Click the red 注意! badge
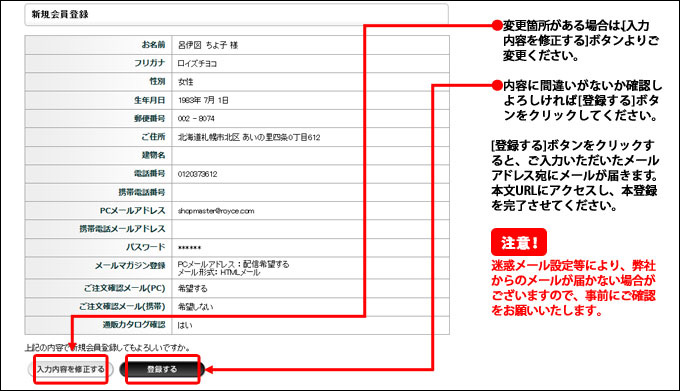The image size is (680, 391). 519,242
